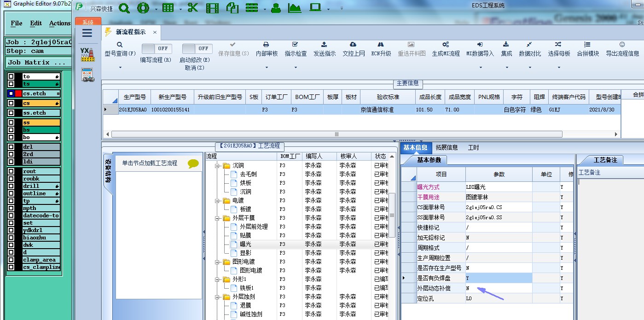Switch to the 工时 tab
Image resolution: width=644 pixels, height=320 pixels.
coord(473,147)
